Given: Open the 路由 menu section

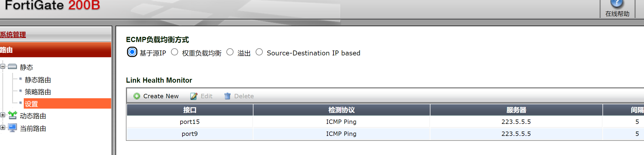Looking at the screenshot, I should [7, 50].
